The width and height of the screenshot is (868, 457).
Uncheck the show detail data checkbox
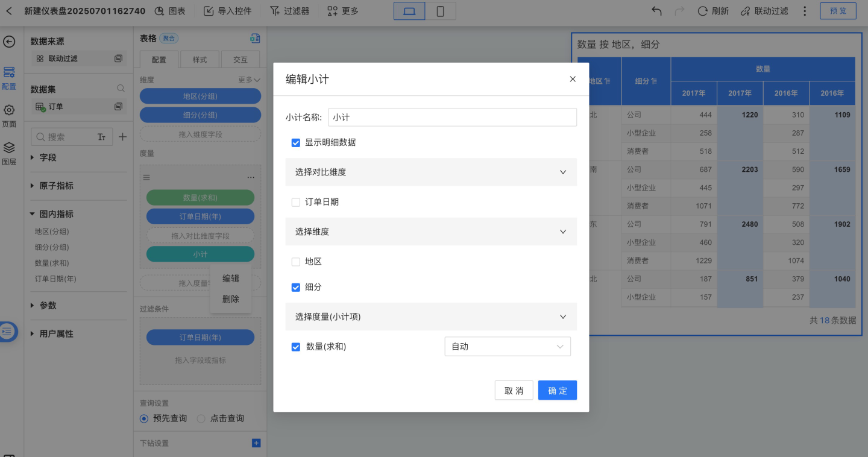coord(296,143)
